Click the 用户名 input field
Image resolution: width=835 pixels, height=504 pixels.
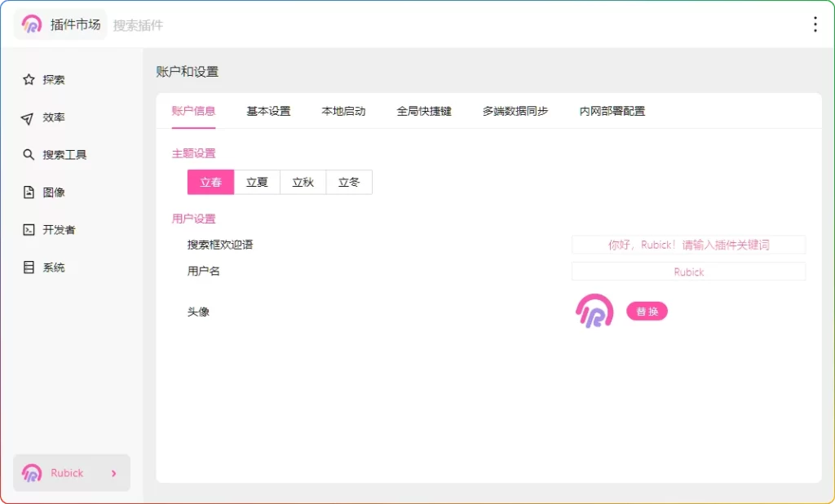tap(689, 272)
